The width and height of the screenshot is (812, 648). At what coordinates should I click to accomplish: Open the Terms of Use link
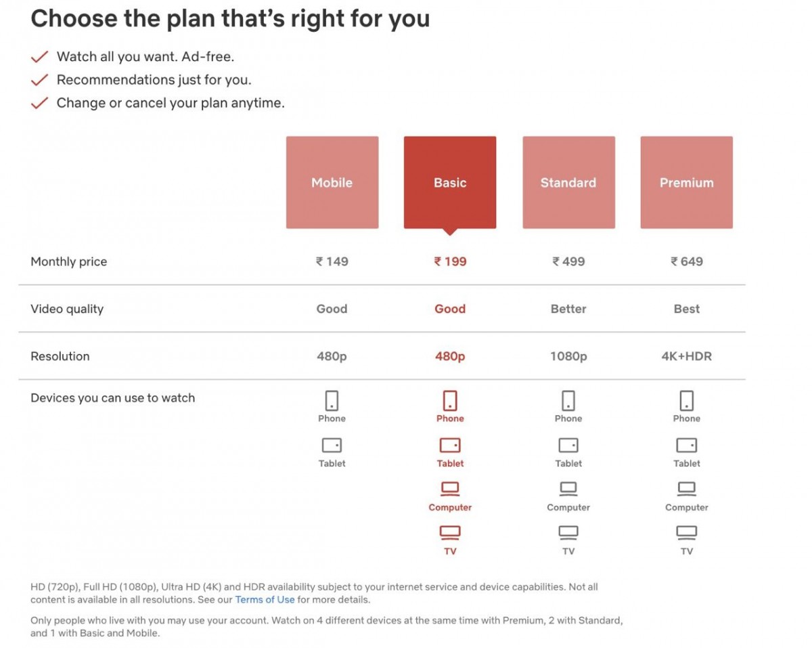tap(265, 599)
